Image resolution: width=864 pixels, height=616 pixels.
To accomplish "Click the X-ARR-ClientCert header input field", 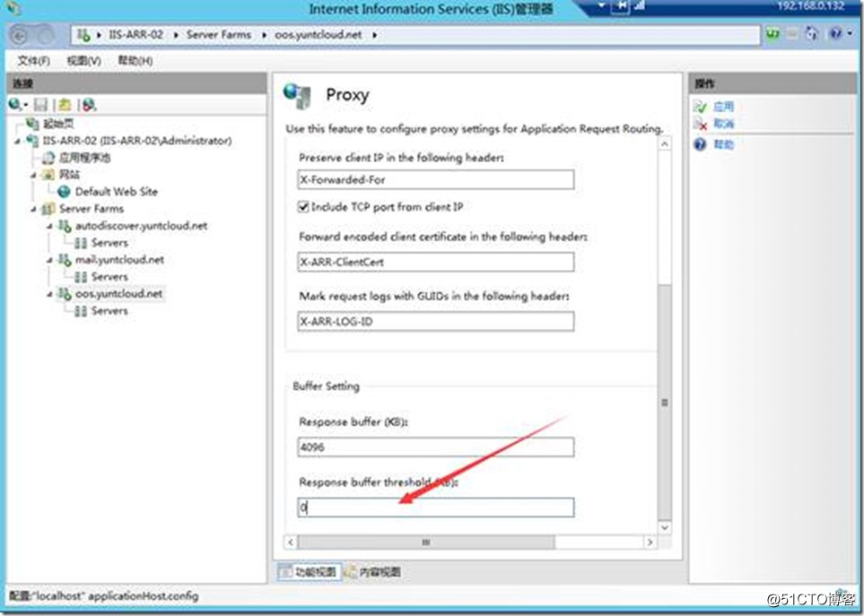I will [436, 262].
